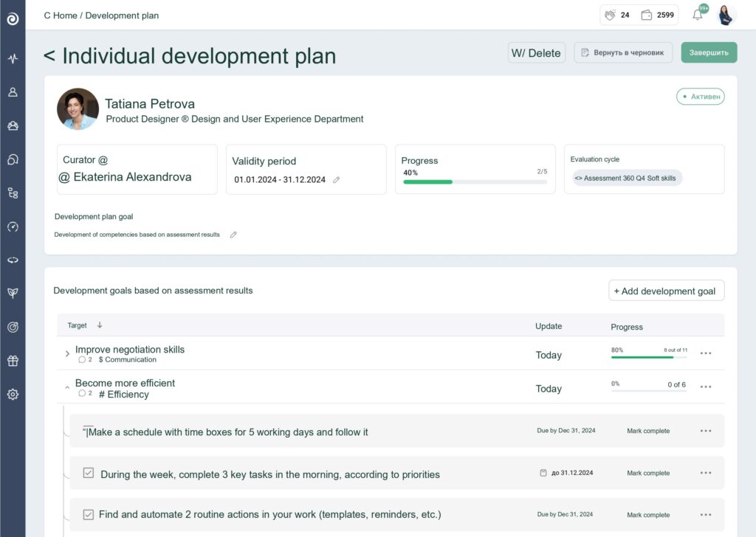The width and height of the screenshot is (756, 537).
Task: Click the Delete button
Action: click(x=536, y=52)
